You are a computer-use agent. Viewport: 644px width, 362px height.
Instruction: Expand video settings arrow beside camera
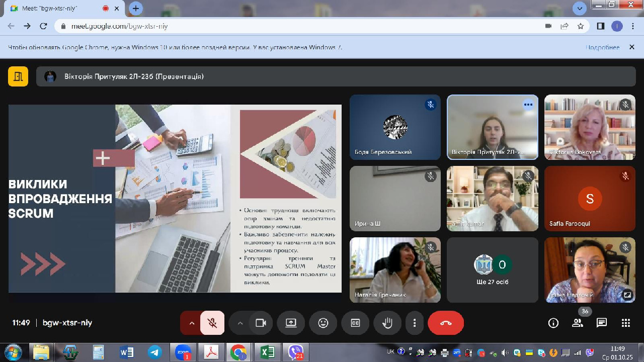point(240,323)
